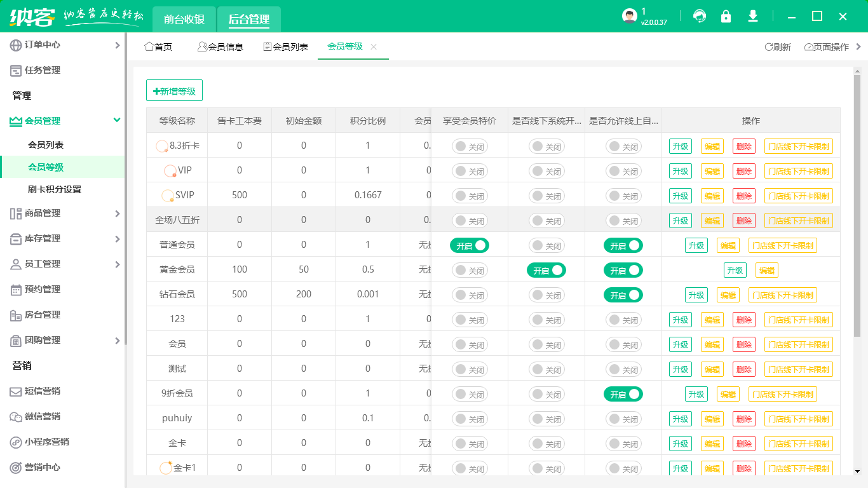Open 任务管理 in the sidebar
The height and width of the screenshot is (488, 868).
tap(43, 71)
